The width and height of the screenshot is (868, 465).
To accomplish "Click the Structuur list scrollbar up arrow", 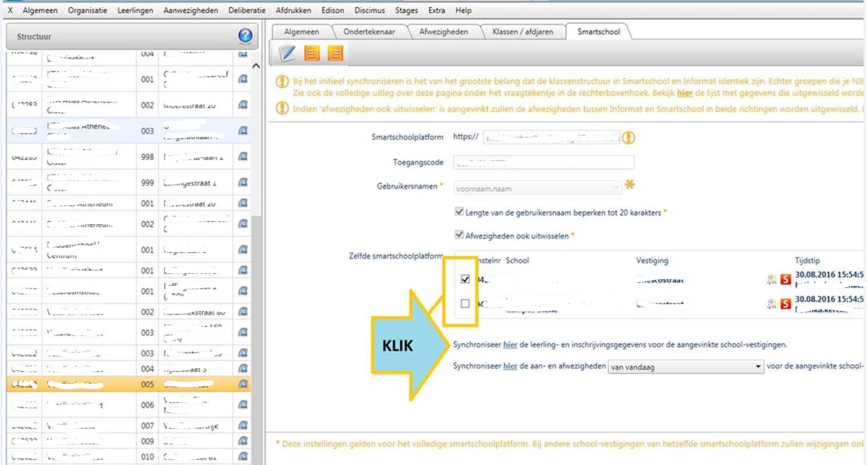I will coord(256,66).
